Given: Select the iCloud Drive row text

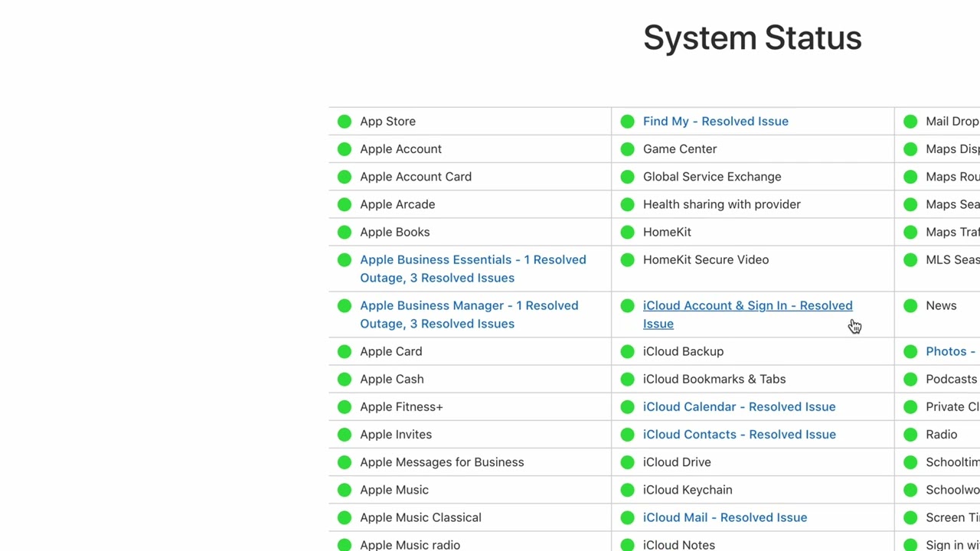Looking at the screenshot, I should pyautogui.click(x=677, y=462).
